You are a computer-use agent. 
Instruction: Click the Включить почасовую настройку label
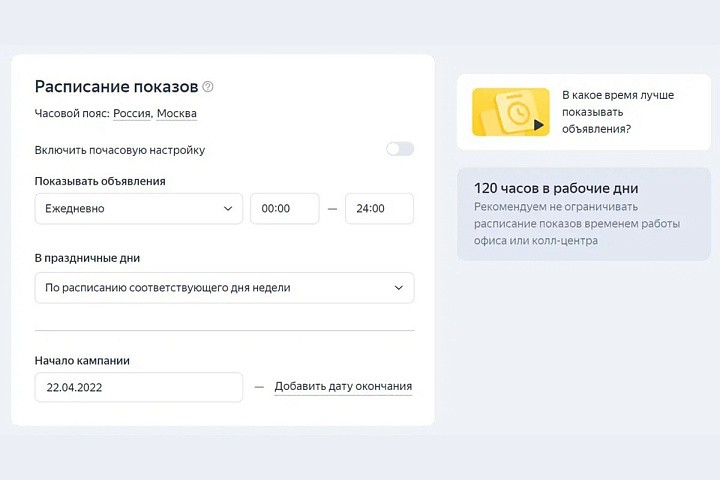point(120,150)
